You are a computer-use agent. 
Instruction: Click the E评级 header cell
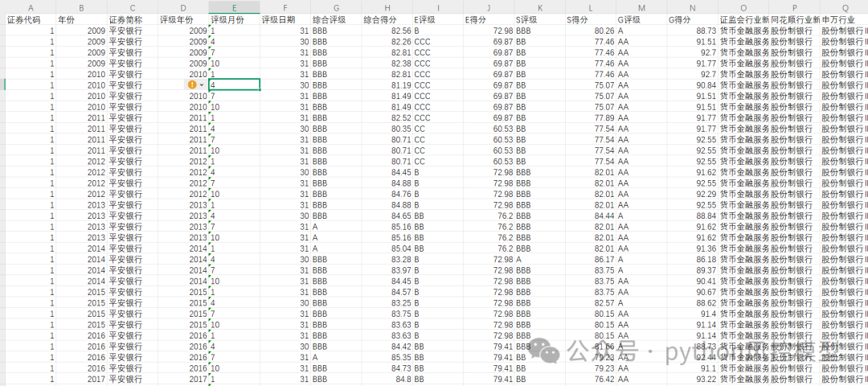pos(438,20)
